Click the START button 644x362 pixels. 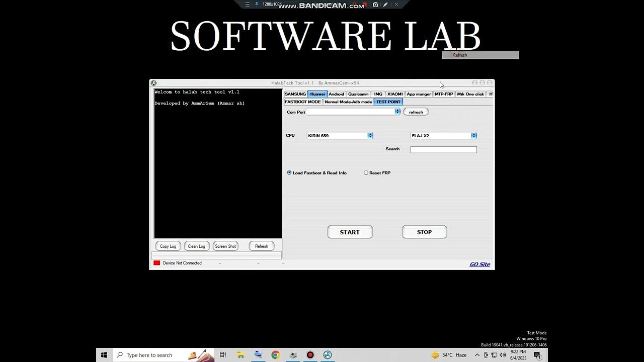350,232
